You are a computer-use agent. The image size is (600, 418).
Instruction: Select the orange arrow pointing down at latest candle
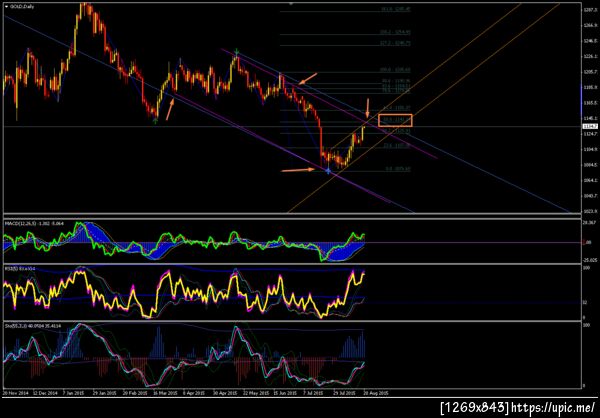tap(368, 108)
